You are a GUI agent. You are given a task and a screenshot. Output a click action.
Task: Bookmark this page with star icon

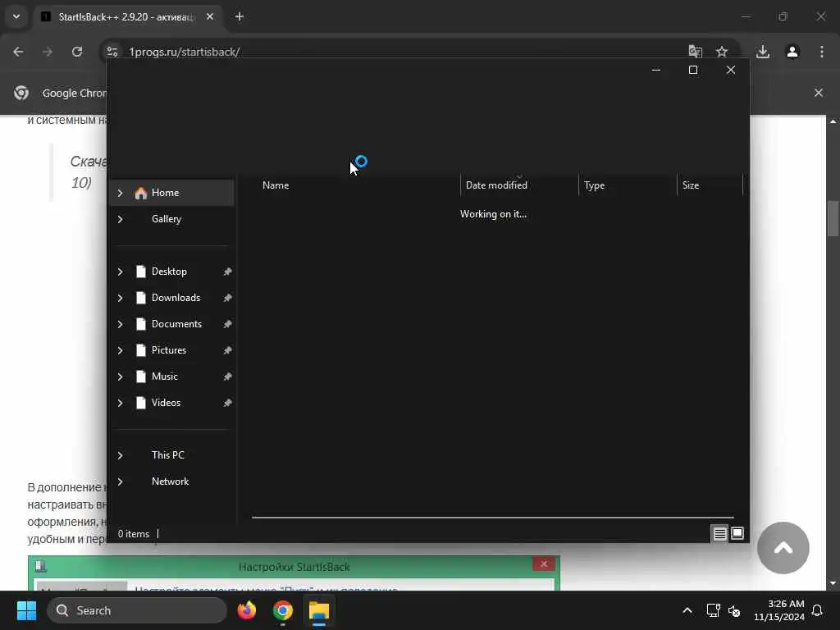[722, 52]
